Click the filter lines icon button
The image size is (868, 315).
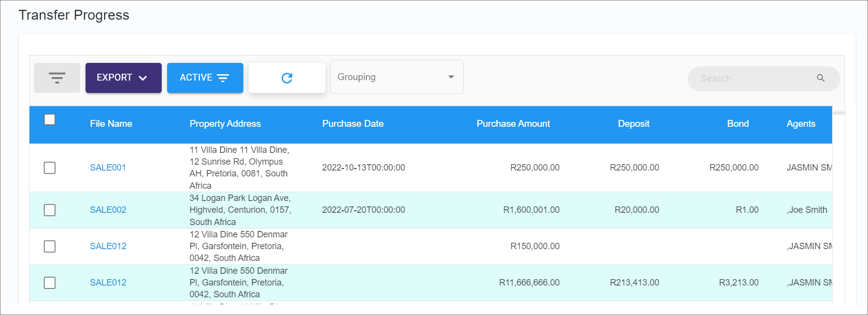coord(57,78)
